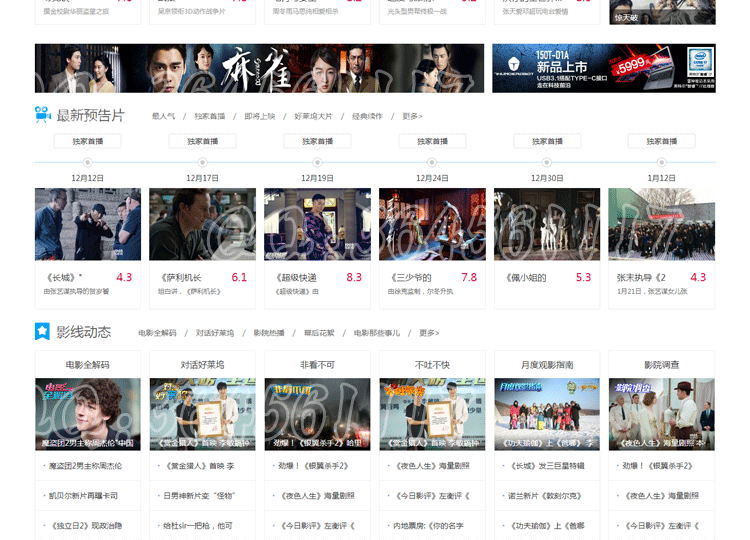750x540 pixels.
Task: Open news item 《独立日2》现政治隐
Action: point(86,526)
